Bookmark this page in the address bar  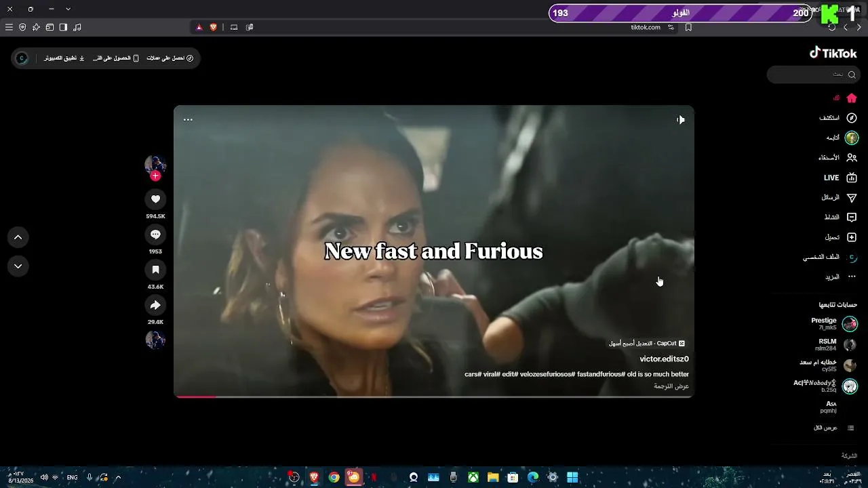click(x=688, y=27)
